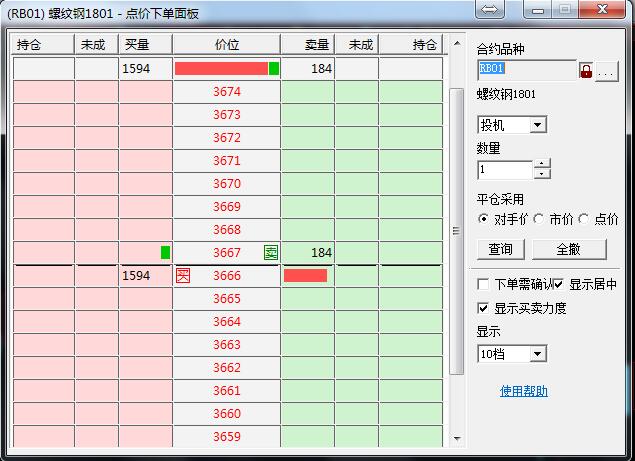Image resolution: width=635 pixels, height=461 pixels.
Task: Click the 184 sell volume at price 3667
Action: pyautogui.click(x=322, y=252)
